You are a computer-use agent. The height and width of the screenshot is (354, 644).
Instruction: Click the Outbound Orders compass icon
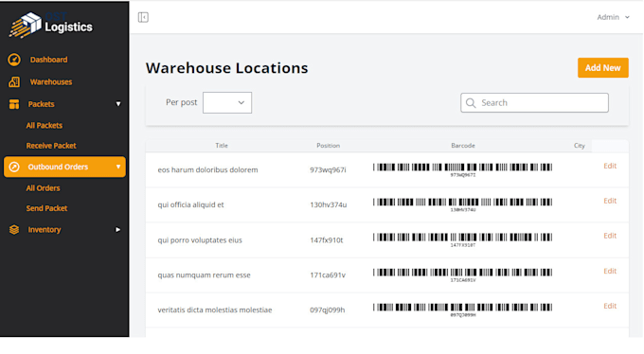point(14,167)
